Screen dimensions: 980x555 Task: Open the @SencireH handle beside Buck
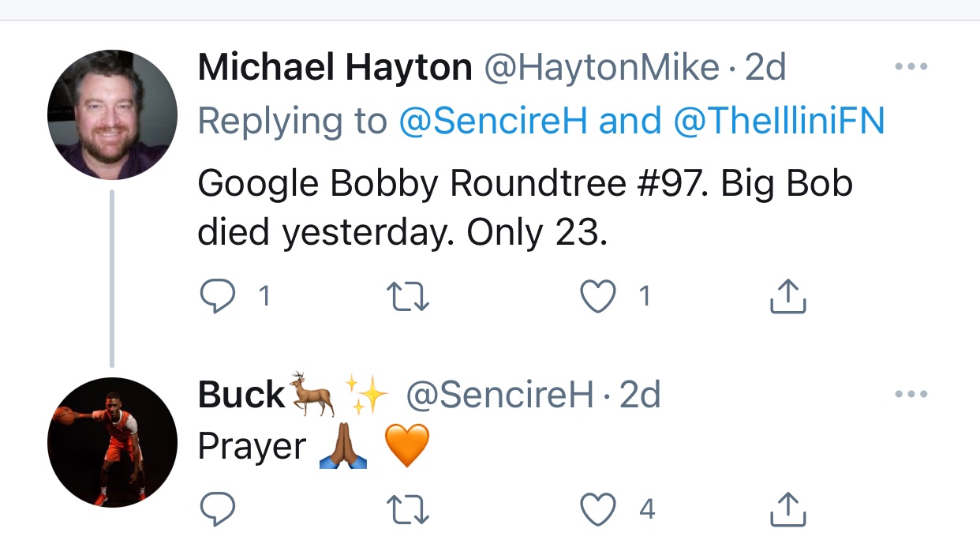coord(499,395)
